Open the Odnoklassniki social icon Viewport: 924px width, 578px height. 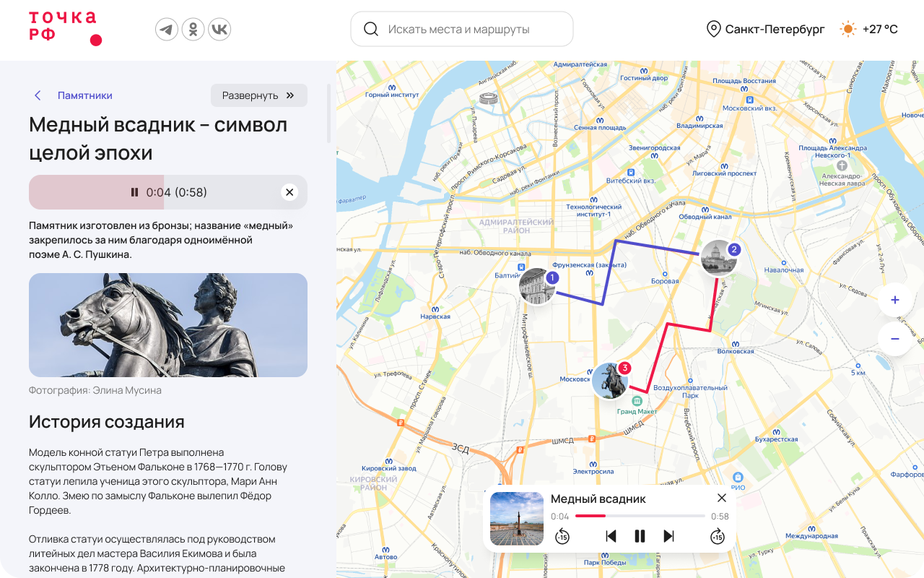(193, 30)
